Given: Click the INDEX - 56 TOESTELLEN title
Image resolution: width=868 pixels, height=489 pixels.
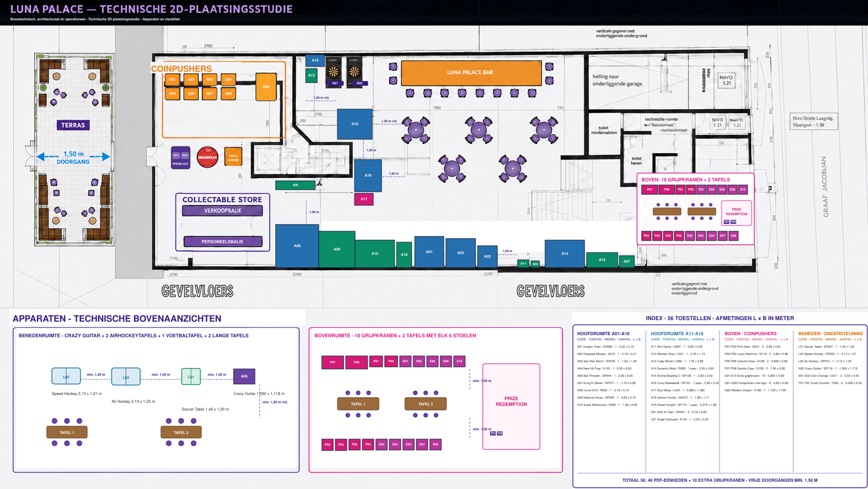Looking at the screenshot, I should 720,318.
